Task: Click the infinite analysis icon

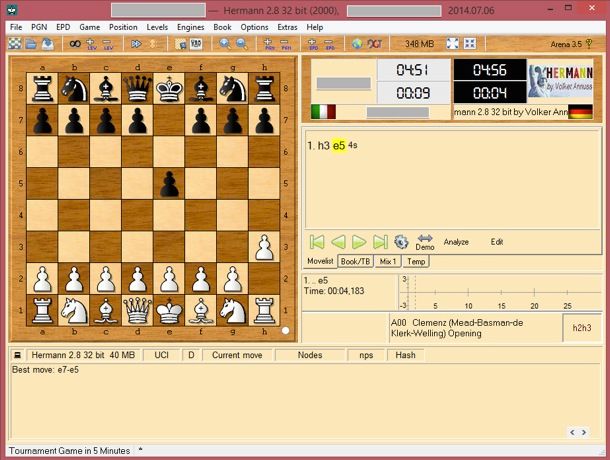Action: point(75,44)
